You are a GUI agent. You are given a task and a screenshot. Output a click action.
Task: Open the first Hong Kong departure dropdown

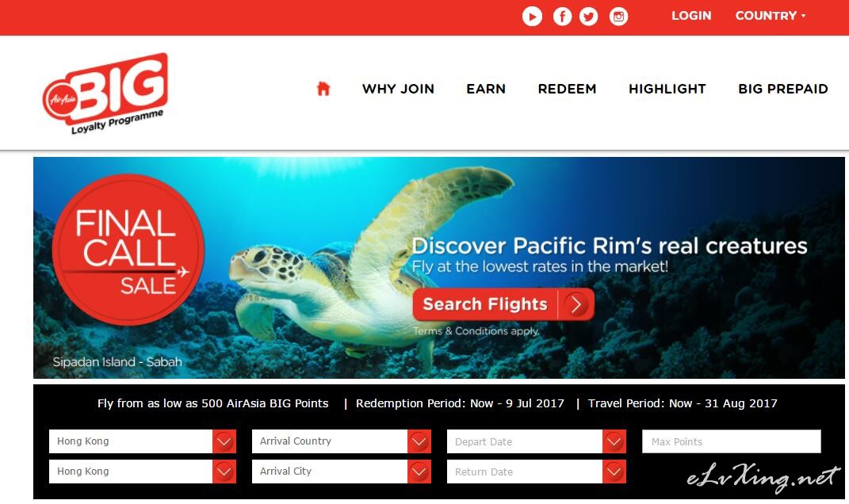(143, 441)
